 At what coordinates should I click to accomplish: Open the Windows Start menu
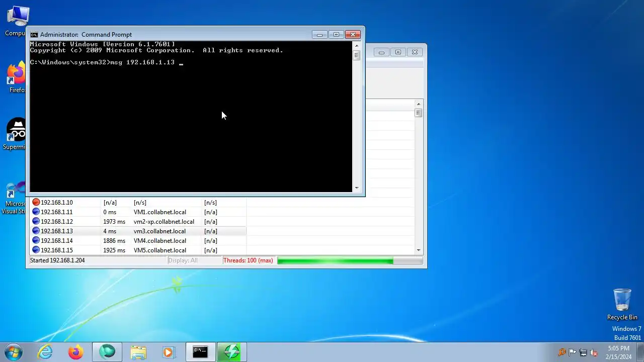click(14, 352)
